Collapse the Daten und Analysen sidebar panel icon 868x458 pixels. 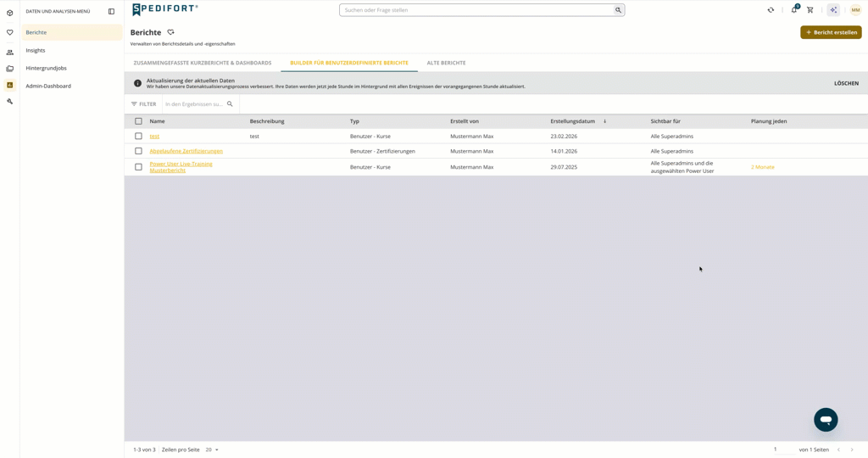[111, 11]
